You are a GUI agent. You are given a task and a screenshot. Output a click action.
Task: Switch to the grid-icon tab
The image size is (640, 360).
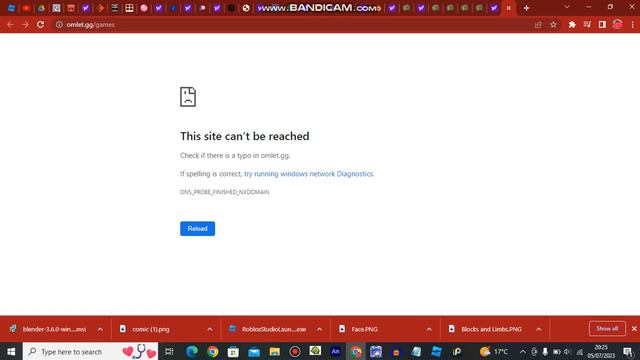click(x=129, y=8)
